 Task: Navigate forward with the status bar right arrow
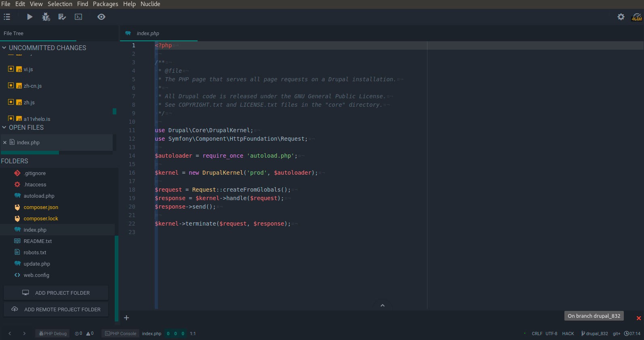pyautogui.click(x=24, y=334)
